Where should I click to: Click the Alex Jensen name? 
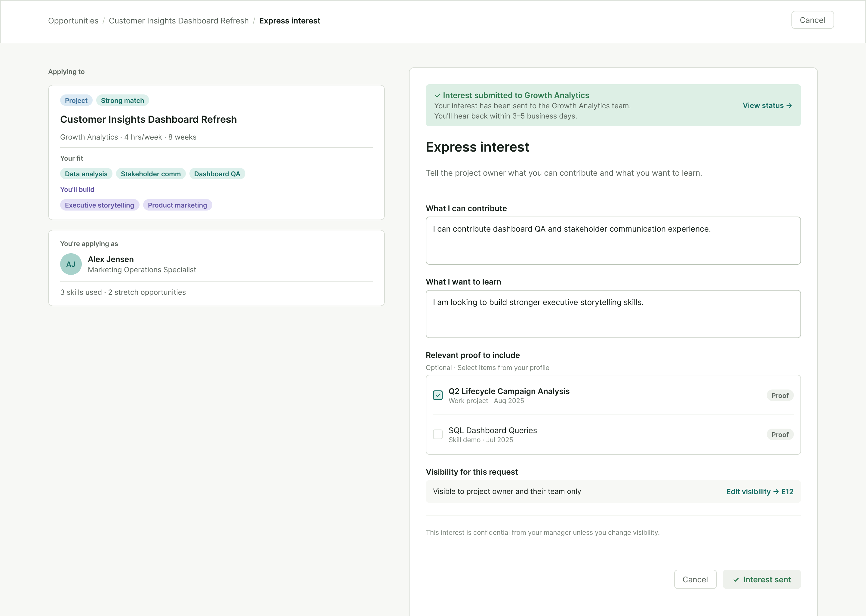tap(111, 259)
